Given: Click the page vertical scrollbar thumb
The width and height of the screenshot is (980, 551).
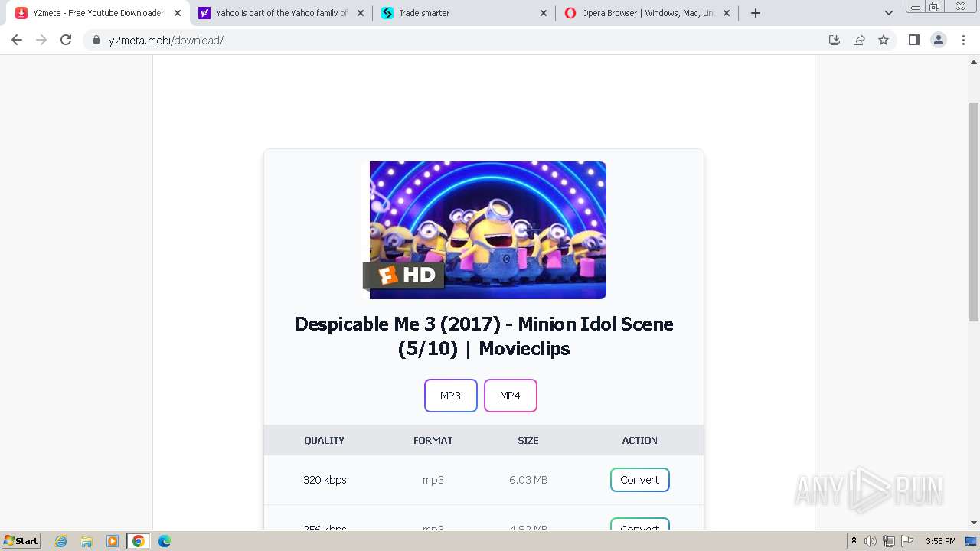Looking at the screenshot, I should [x=974, y=210].
